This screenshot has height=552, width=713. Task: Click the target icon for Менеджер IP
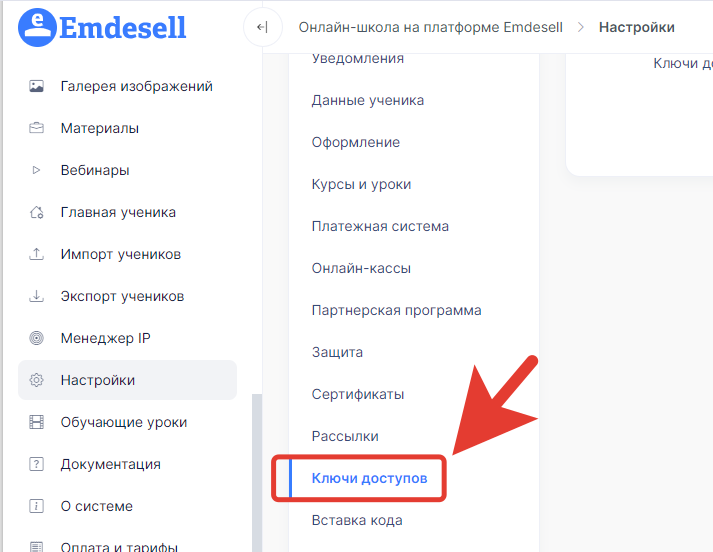click(36, 338)
